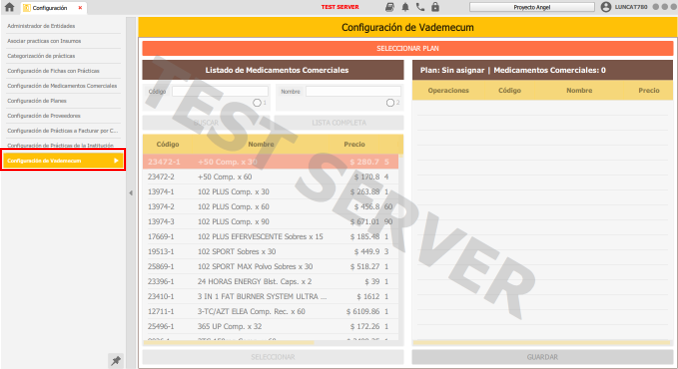The height and width of the screenshot is (369, 678).
Task: Select row 13974-1 102 PLUS Comp. x 30
Action: (271, 192)
